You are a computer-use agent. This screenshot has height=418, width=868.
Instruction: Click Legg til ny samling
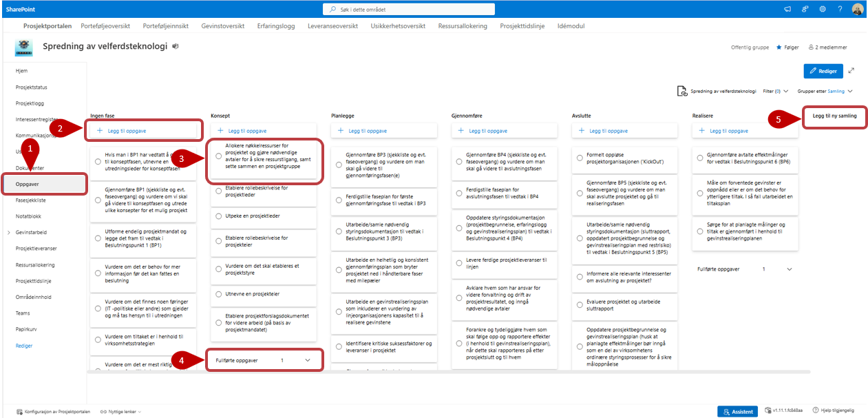[x=834, y=116]
